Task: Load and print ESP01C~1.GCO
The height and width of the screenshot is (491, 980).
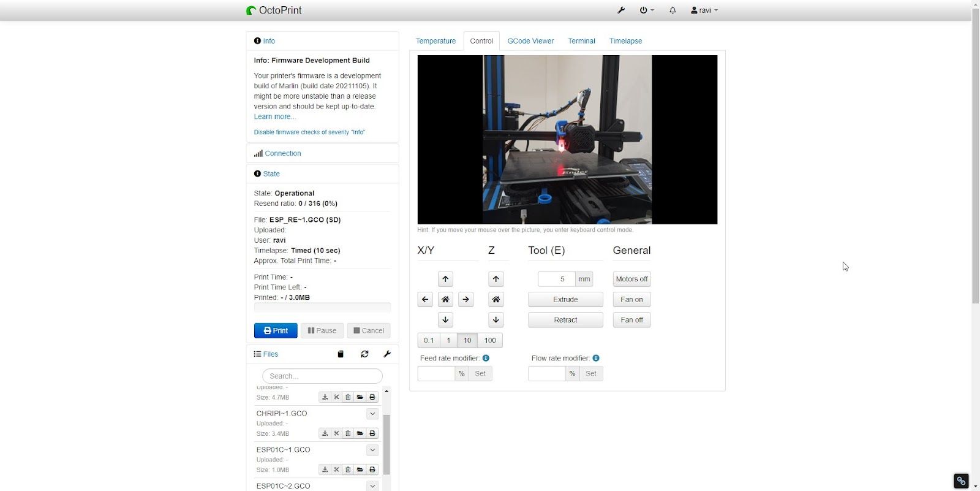Action: pyautogui.click(x=372, y=470)
